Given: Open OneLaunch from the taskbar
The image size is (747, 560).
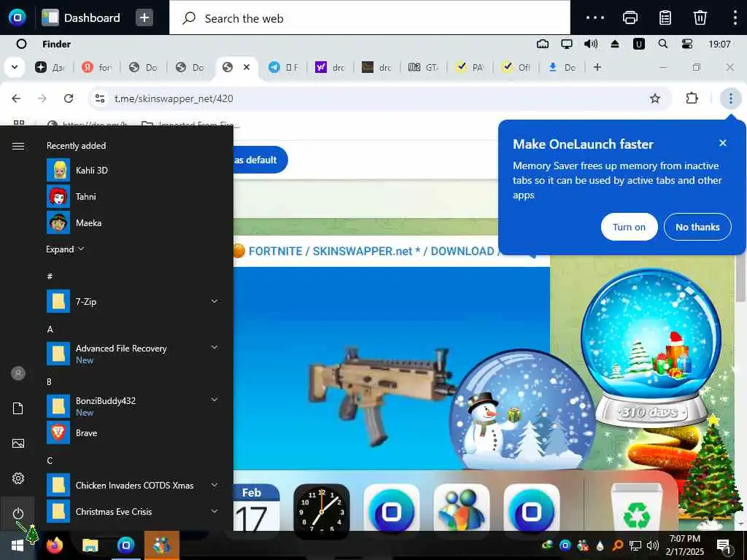Looking at the screenshot, I should pyautogui.click(x=125, y=545).
